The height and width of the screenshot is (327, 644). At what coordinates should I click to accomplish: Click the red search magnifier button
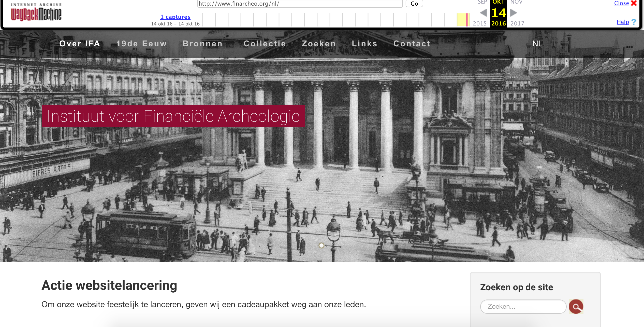[576, 306]
